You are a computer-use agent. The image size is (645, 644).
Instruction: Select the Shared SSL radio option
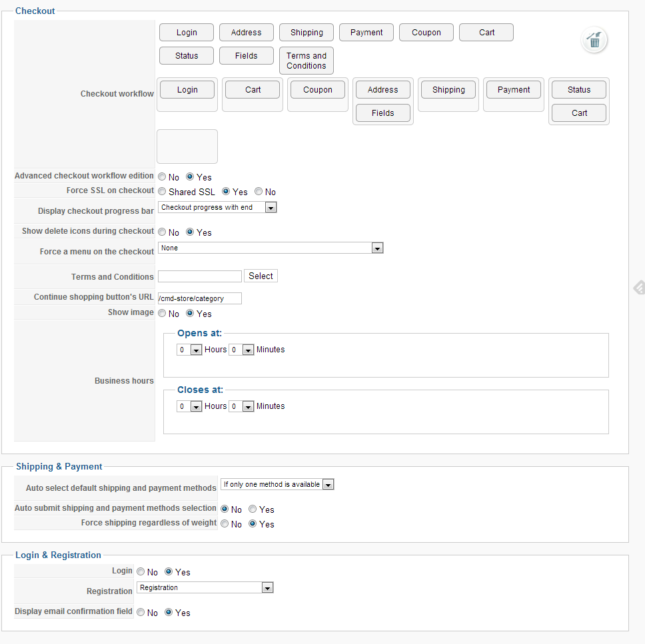click(x=162, y=192)
